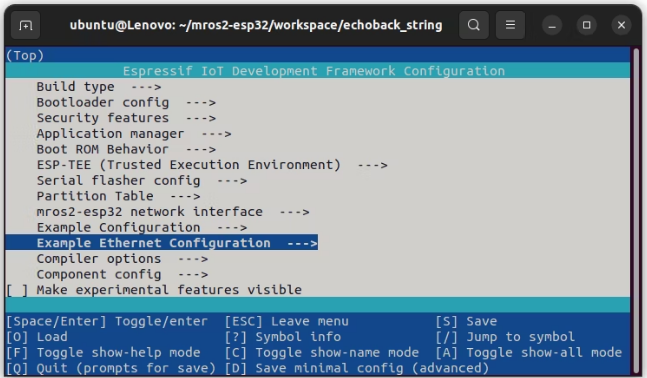Toggle Make experimental features visible checkbox
Viewport: 647px width, 378px height.
click(x=17, y=290)
